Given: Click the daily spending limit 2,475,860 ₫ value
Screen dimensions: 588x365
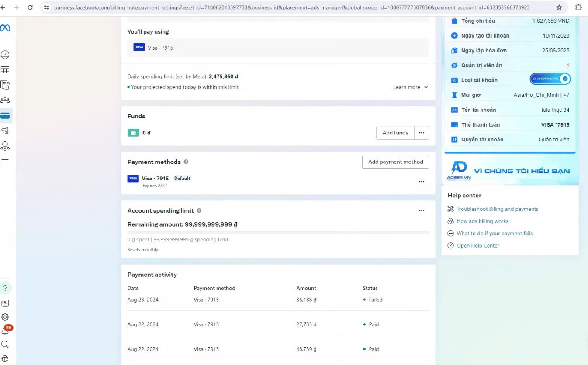Looking at the screenshot, I should (224, 76).
